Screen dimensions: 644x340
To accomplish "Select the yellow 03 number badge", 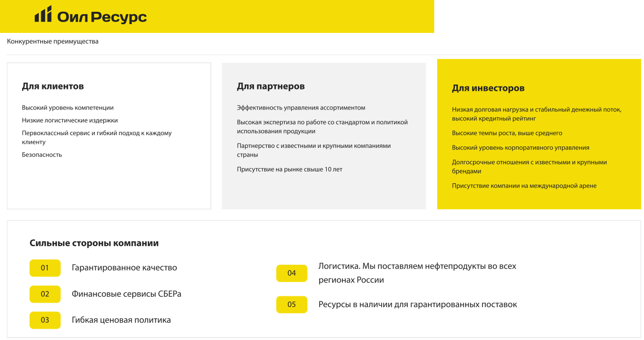I will pyautogui.click(x=45, y=320).
